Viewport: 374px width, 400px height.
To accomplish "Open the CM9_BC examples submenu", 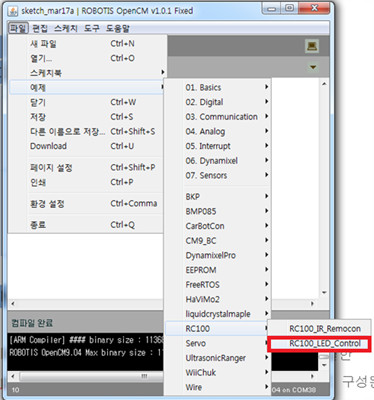I will 218,241.
